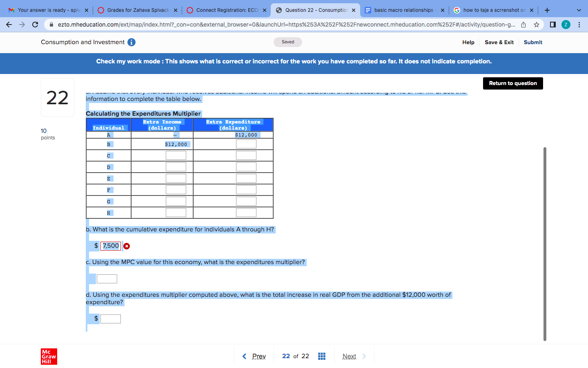Reload the page with the refresh icon
The height and width of the screenshot is (368, 588).
pyautogui.click(x=35, y=25)
